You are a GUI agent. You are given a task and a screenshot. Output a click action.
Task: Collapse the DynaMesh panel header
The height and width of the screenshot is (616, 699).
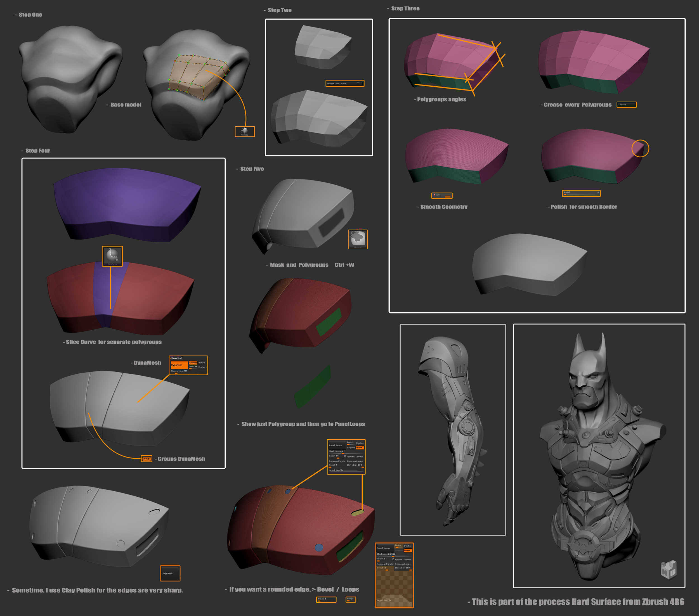pos(176,358)
